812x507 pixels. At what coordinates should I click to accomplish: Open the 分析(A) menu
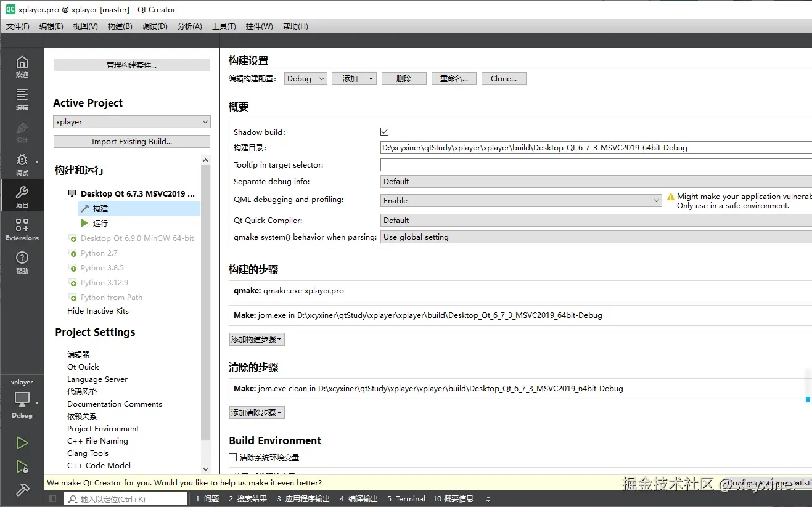pyautogui.click(x=189, y=26)
